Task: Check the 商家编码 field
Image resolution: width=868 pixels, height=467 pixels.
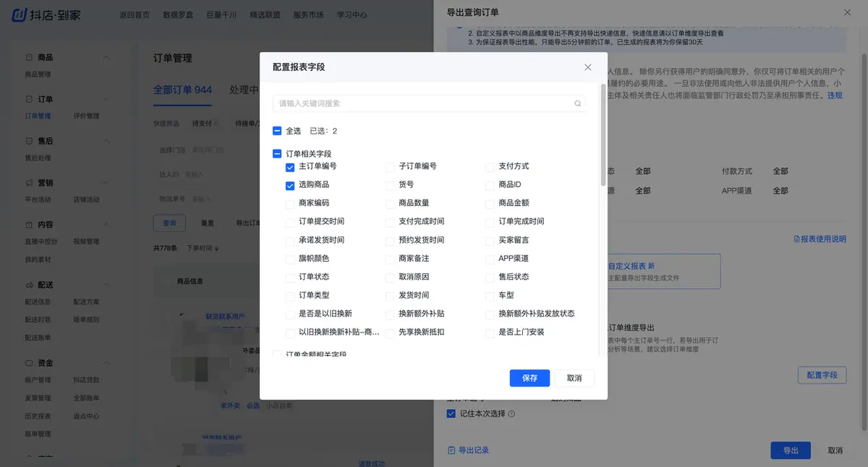Action: [x=290, y=203]
